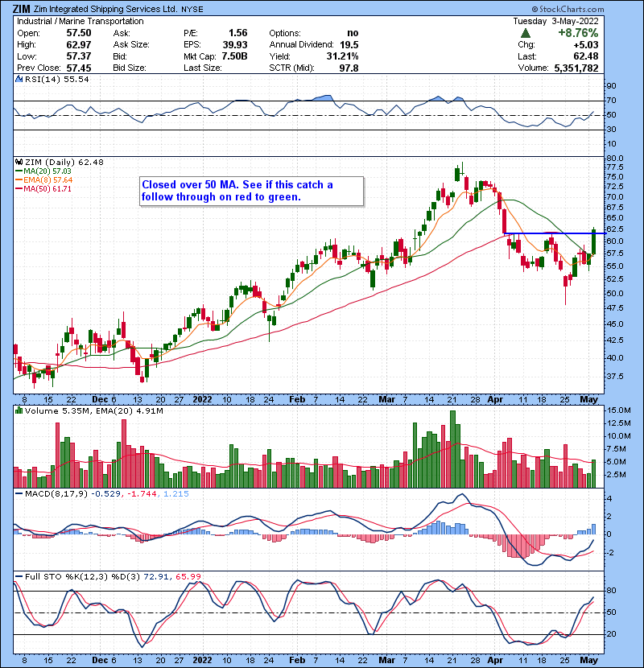The image size is (644, 668).
Task: Click the green up-triangle price change icon
Action: pos(526,33)
